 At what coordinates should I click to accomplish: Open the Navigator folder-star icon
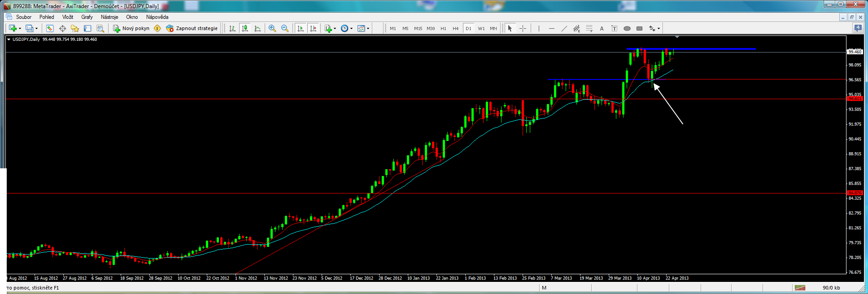tap(75, 28)
